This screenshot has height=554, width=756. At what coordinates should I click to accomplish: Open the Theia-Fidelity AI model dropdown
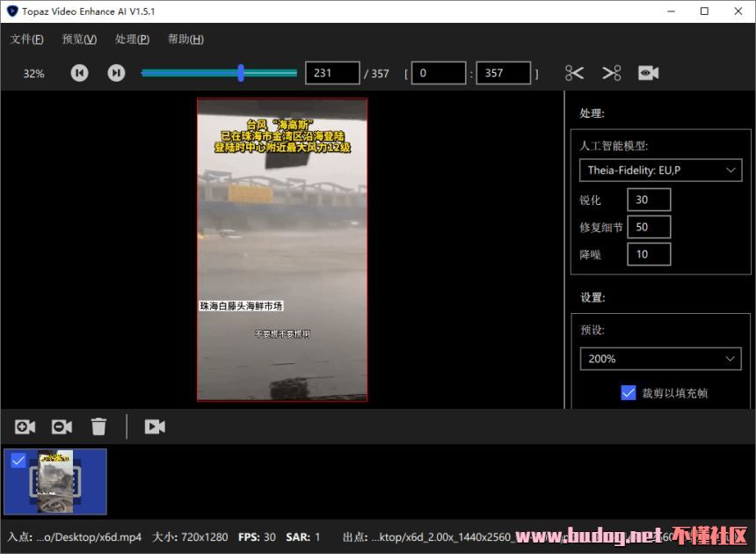(659, 170)
